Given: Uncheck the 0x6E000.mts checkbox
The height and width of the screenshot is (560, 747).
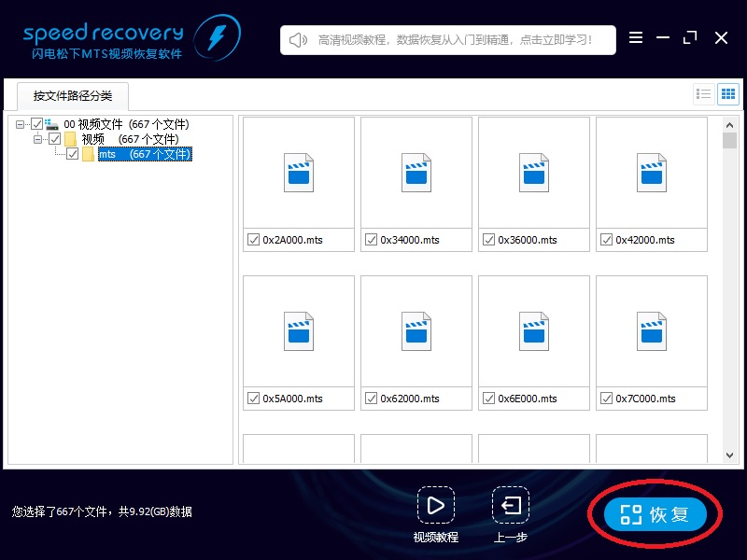Looking at the screenshot, I should point(488,399).
